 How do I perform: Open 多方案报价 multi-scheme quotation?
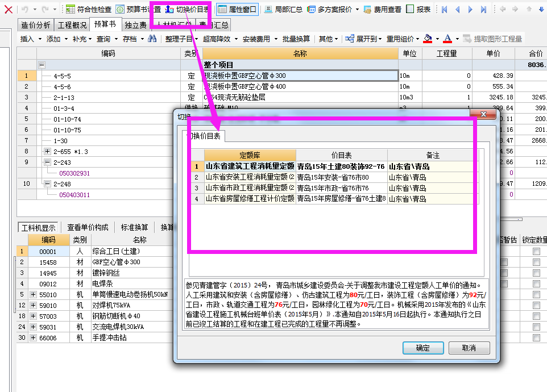(330, 10)
